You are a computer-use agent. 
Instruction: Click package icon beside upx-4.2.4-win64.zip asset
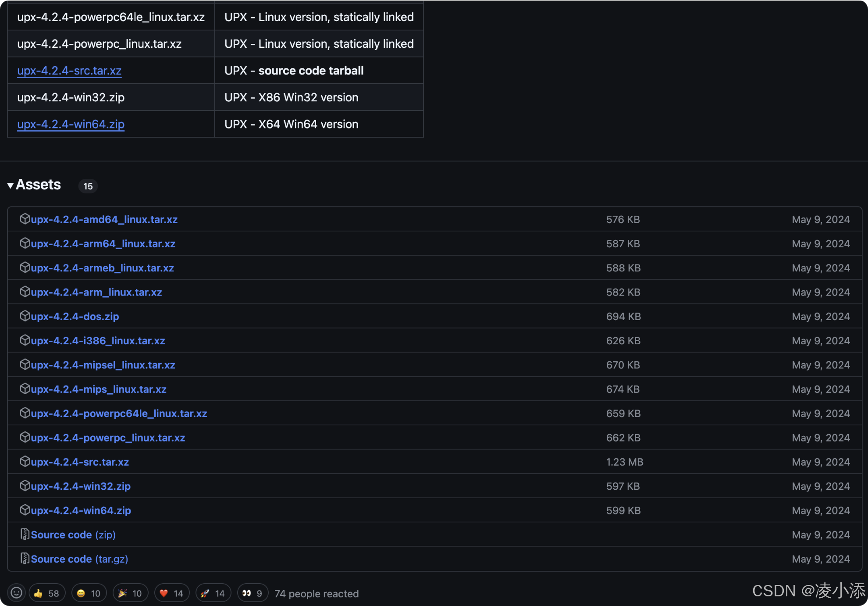click(25, 510)
